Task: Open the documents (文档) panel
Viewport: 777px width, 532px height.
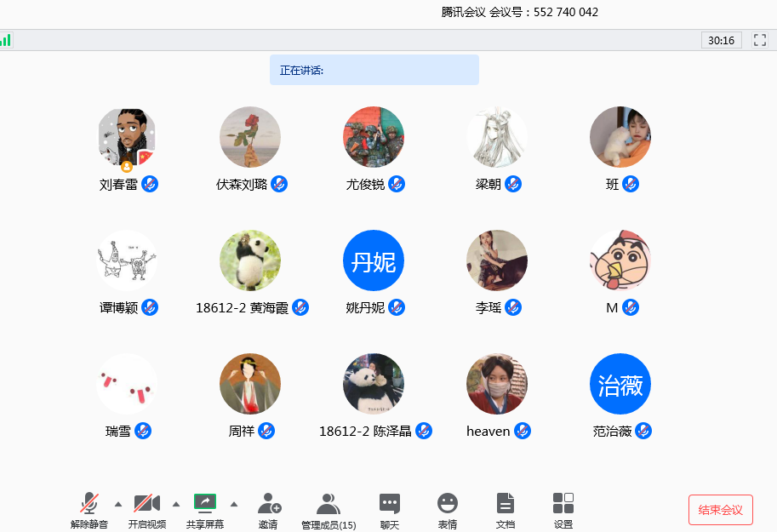Action: pyautogui.click(x=506, y=504)
